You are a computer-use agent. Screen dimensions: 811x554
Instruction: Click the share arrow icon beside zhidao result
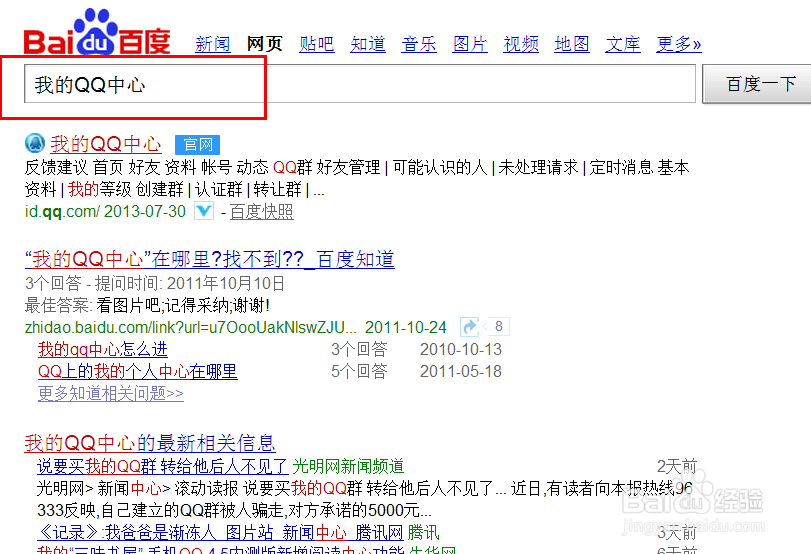tap(470, 327)
